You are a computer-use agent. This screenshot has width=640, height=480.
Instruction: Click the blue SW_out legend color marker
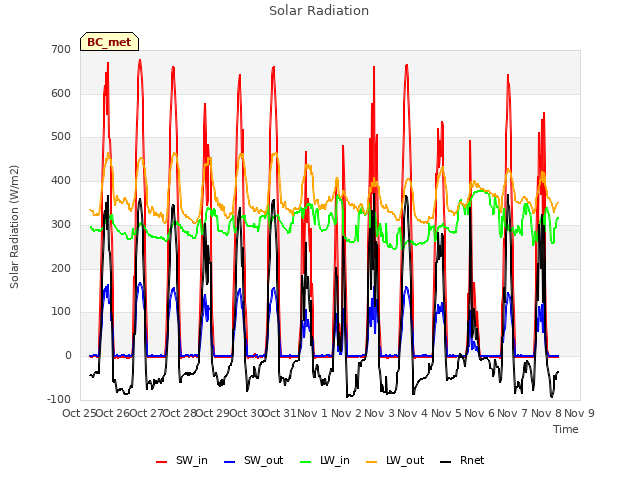[230, 462]
